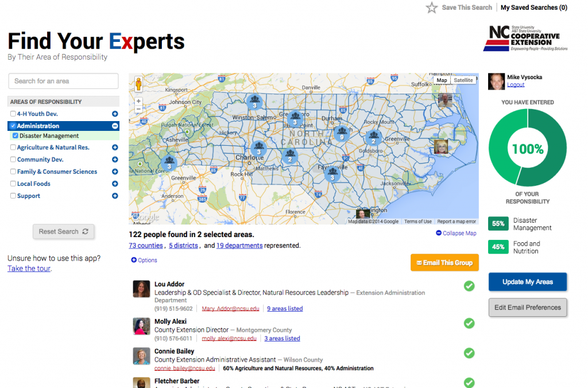Click the green checkmark beside Connie Bailey
The height and width of the screenshot is (388, 588).
coord(469,353)
